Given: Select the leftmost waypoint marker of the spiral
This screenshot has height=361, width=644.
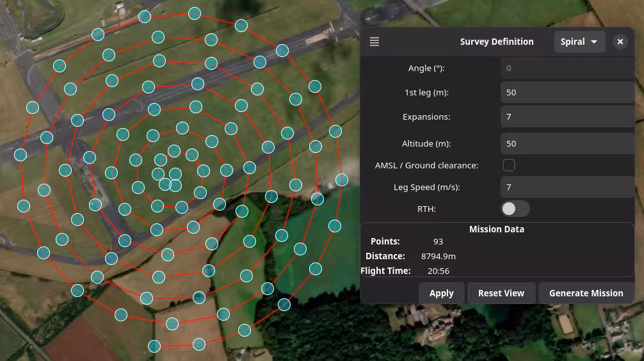Looking at the screenshot, I should tap(20, 154).
